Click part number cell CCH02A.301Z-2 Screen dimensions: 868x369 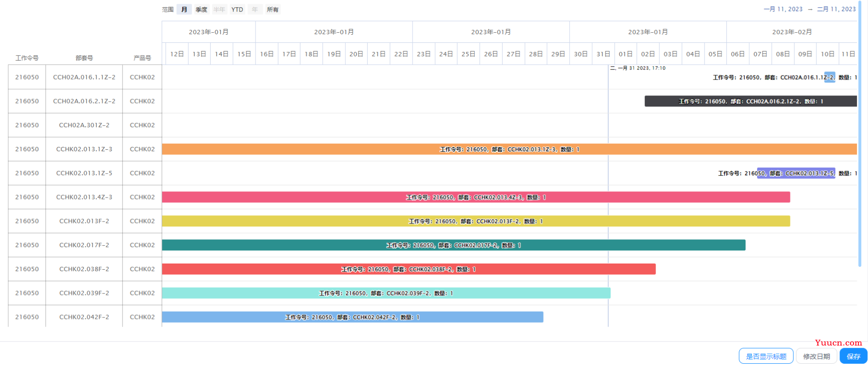point(84,125)
